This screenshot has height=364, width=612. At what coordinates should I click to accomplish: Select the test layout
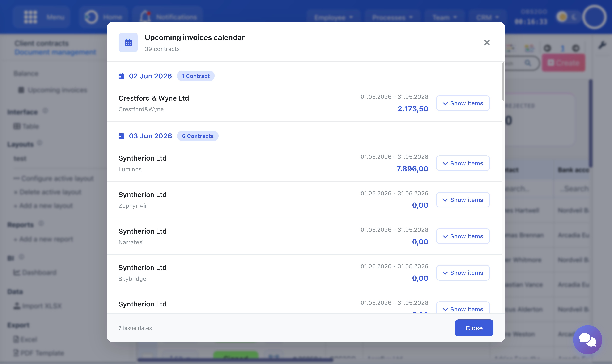tap(20, 158)
